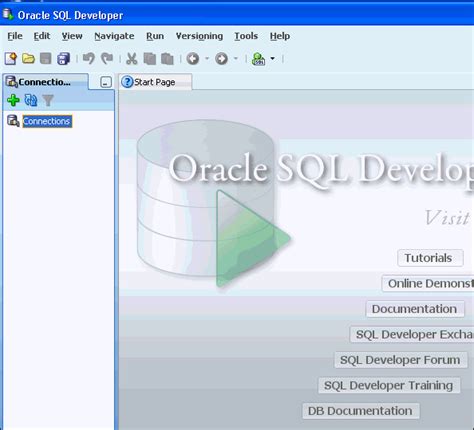474x430 pixels.
Task: Open the Versioning menu
Action: 199,36
